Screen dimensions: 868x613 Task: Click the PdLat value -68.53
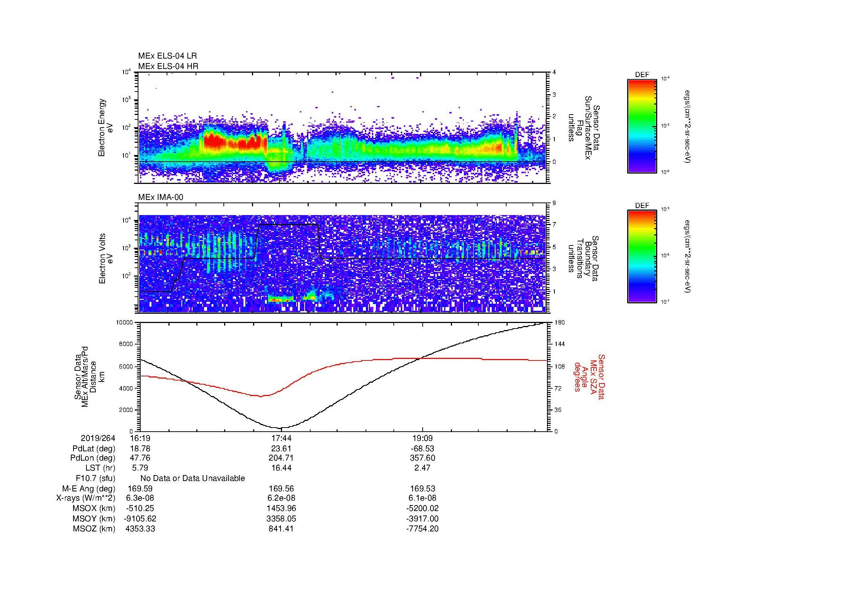click(x=423, y=449)
